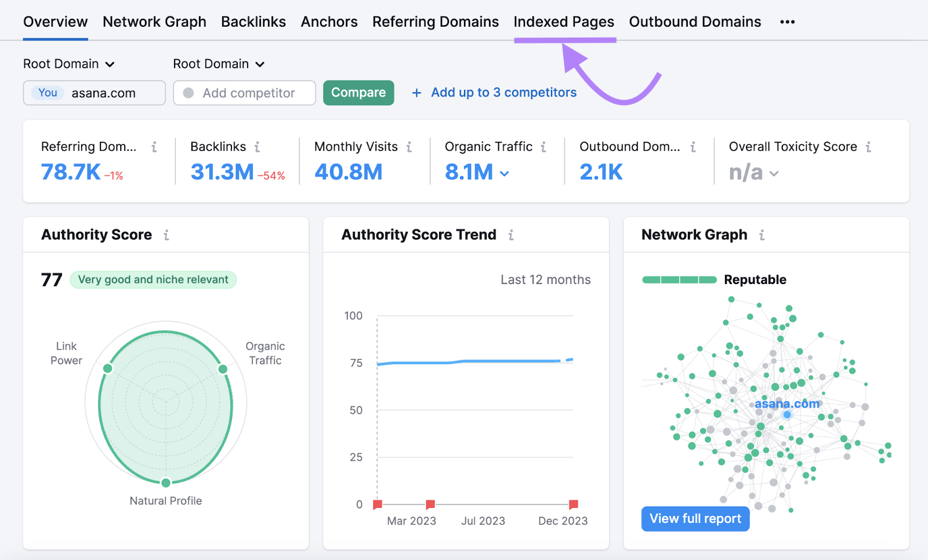Click the red flag near Mar 2023
Image resolution: width=928 pixels, height=560 pixels.
click(430, 504)
